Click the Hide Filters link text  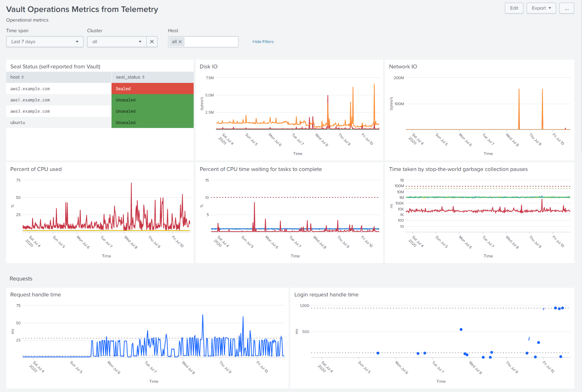(x=263, y=42)
